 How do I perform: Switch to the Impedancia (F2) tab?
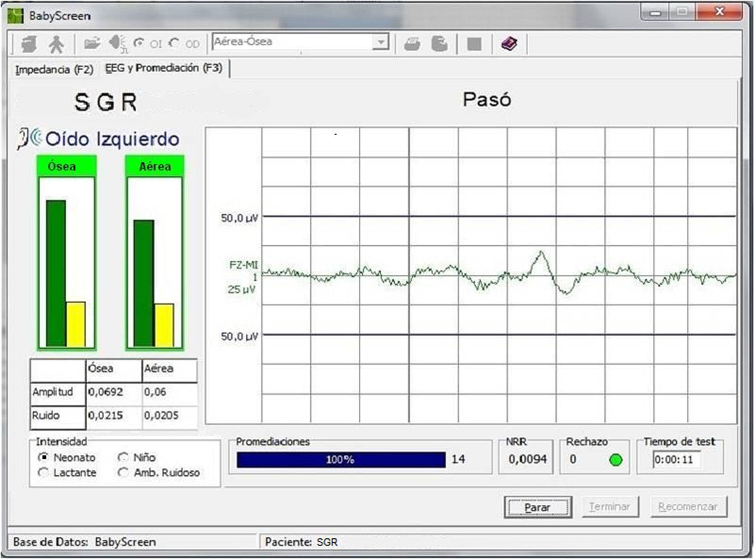click(54, 69)
